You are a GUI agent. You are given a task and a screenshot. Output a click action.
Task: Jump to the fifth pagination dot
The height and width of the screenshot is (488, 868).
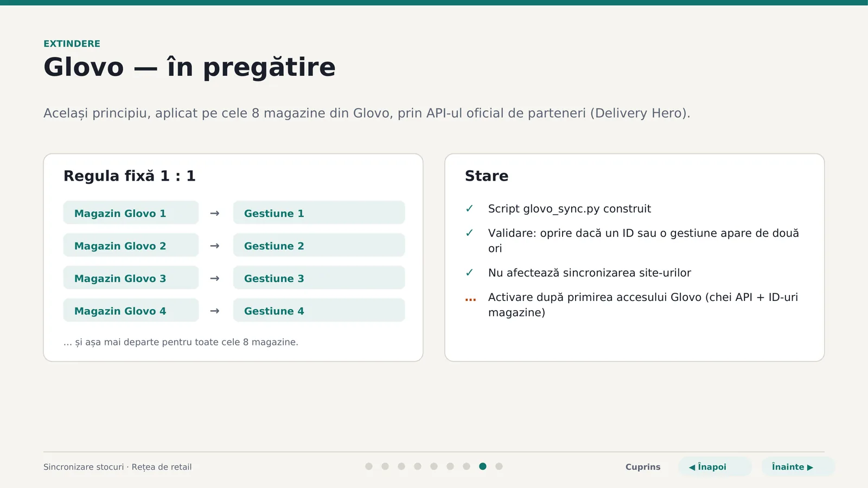[x=434, y=466]
